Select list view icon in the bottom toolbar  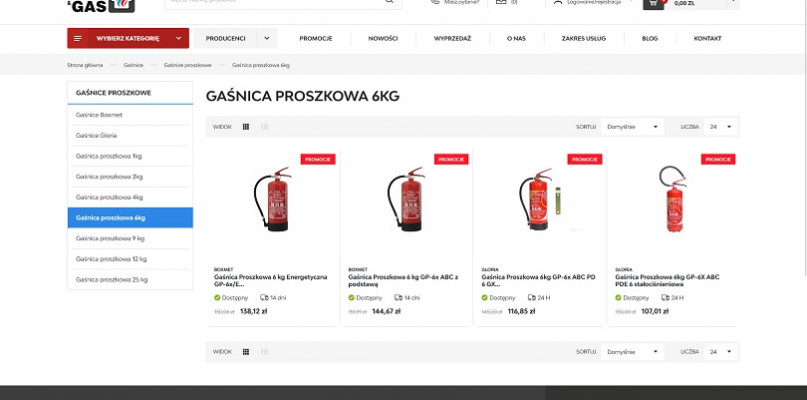[x=265, y=352]
